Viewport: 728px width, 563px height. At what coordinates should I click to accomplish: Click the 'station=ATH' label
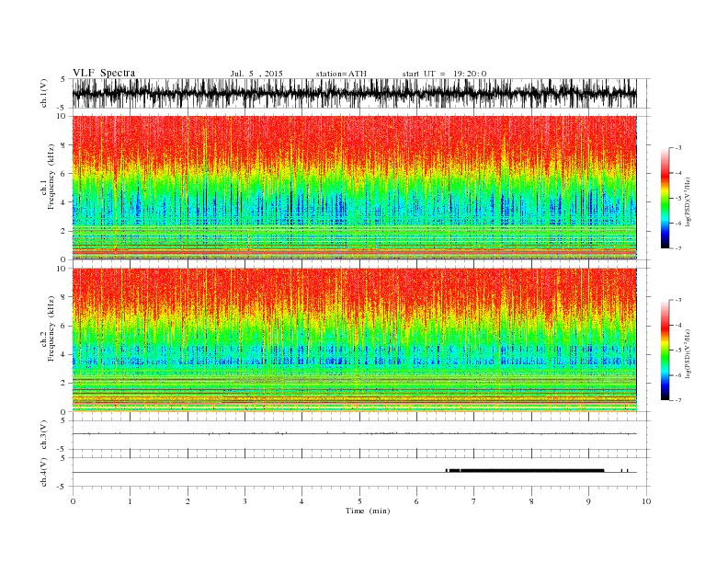click(341, 74)
